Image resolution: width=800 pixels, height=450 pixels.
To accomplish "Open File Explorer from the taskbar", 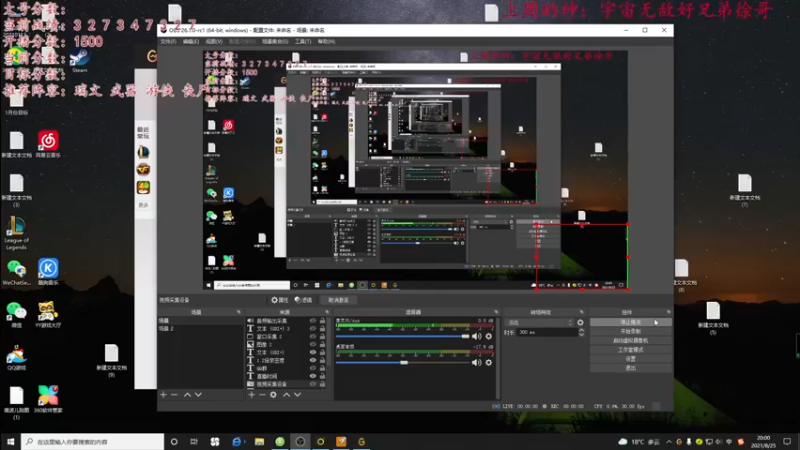I will [259, 441].
